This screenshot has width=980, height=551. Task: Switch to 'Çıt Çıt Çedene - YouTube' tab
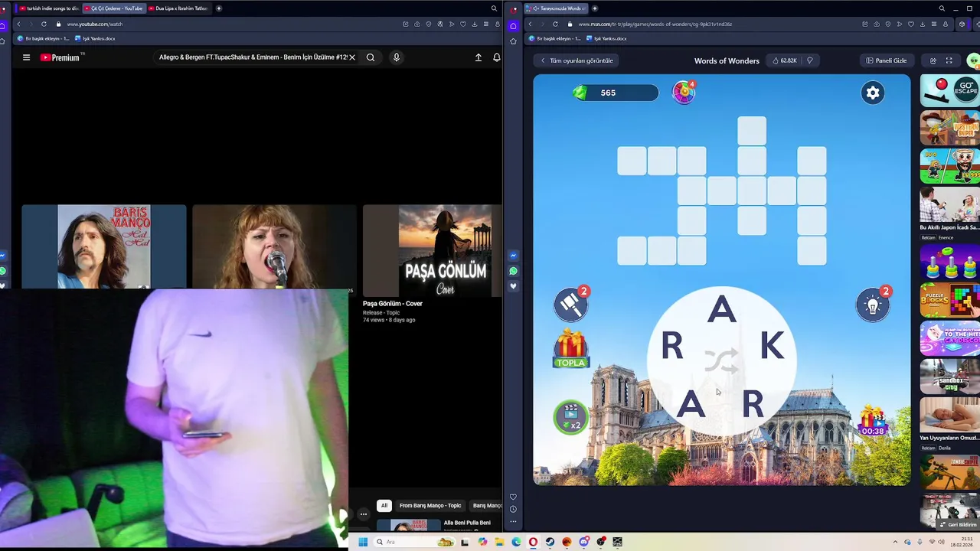(x=113, y=8)
